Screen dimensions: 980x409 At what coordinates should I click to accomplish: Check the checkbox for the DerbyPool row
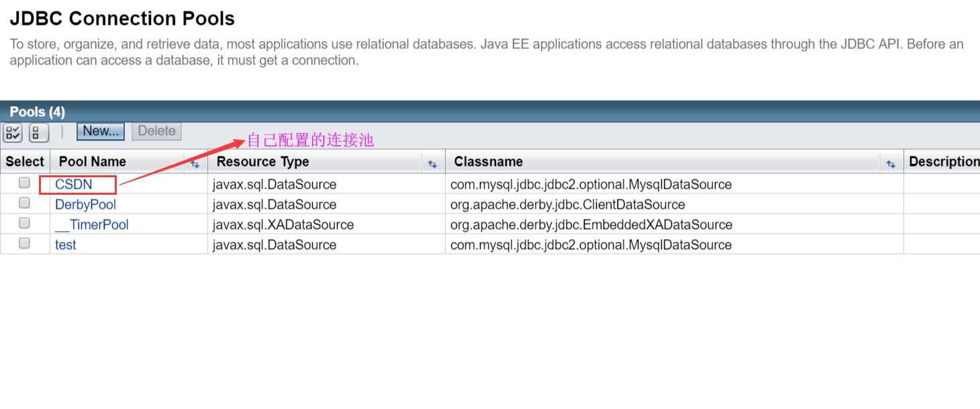24,202
